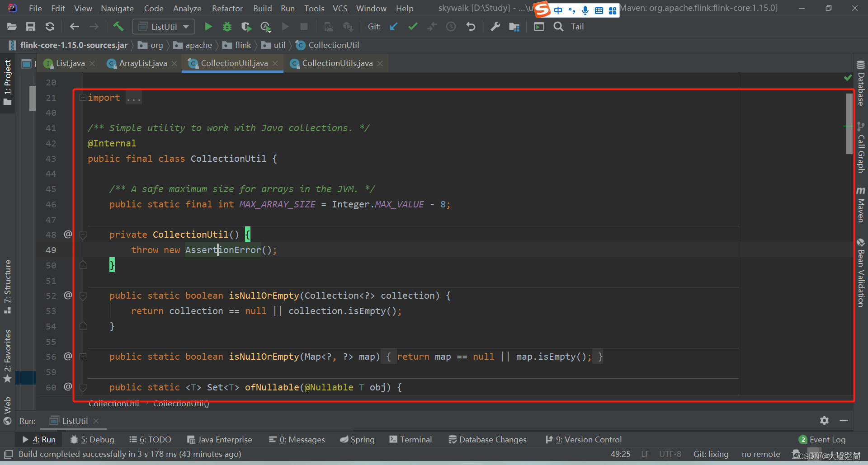
Task: Close the List.java tab
Action: tap(92, 64)
